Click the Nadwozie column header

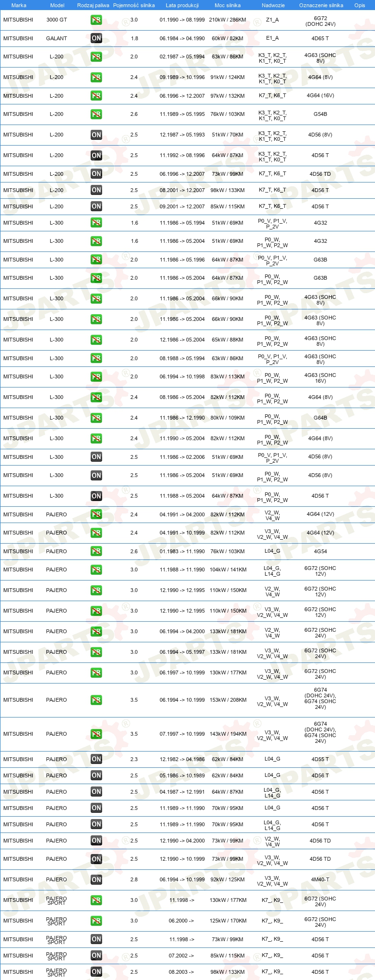coord(273,5)
